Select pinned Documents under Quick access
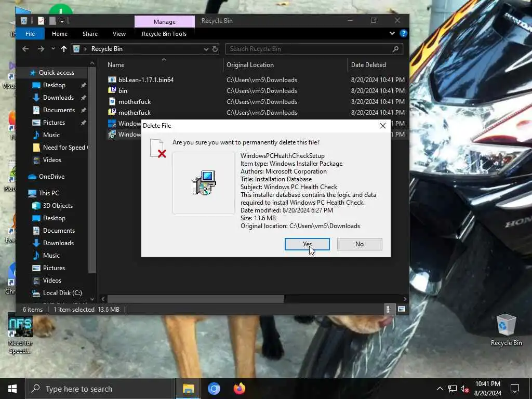This screenshot has height=399, width=532. coord(59,110)
